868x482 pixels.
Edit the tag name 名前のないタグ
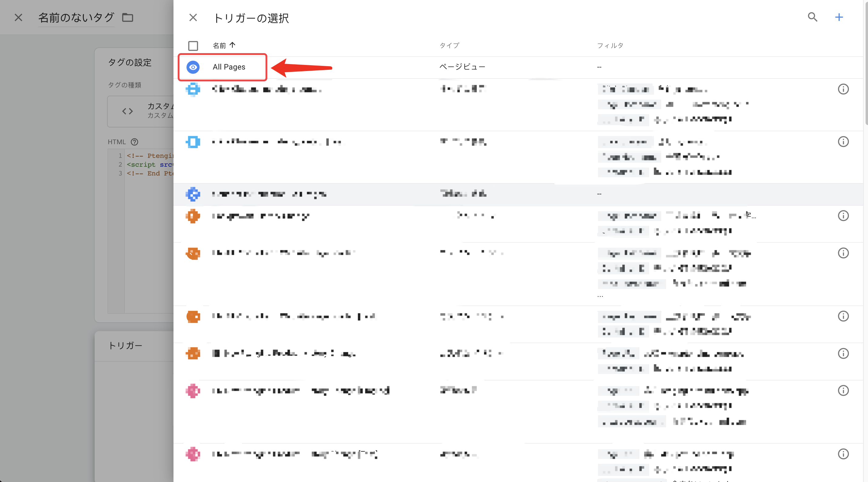coord(76,18)
